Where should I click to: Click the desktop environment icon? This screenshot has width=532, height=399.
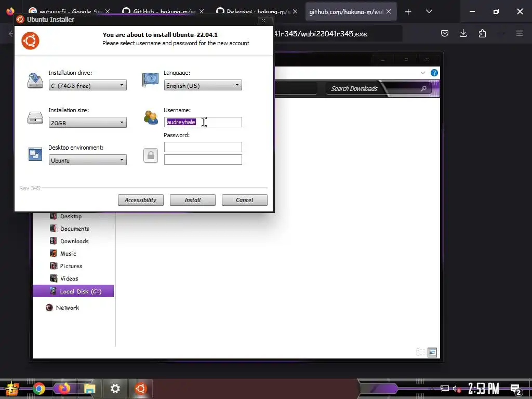coord(35,154)
